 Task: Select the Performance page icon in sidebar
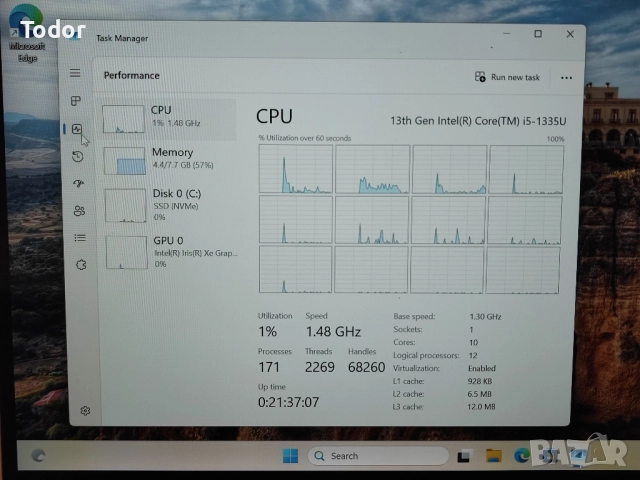(77, 129)
